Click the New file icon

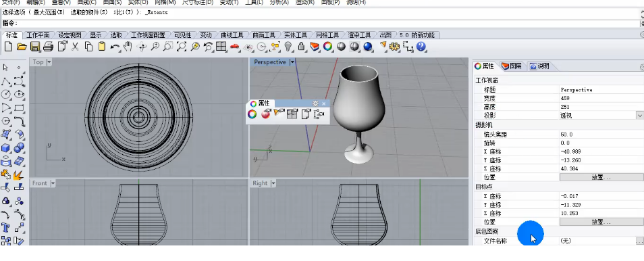tap(8, 47)
